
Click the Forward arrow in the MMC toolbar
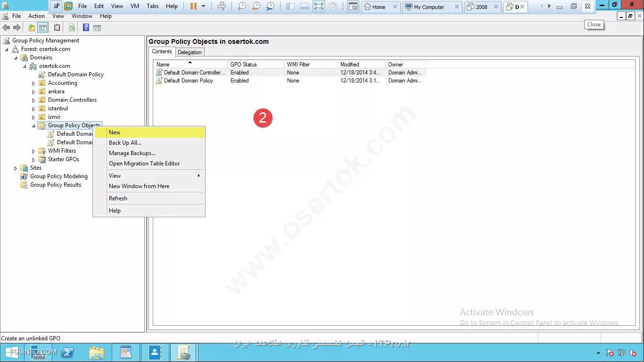[x=17, y=28]
